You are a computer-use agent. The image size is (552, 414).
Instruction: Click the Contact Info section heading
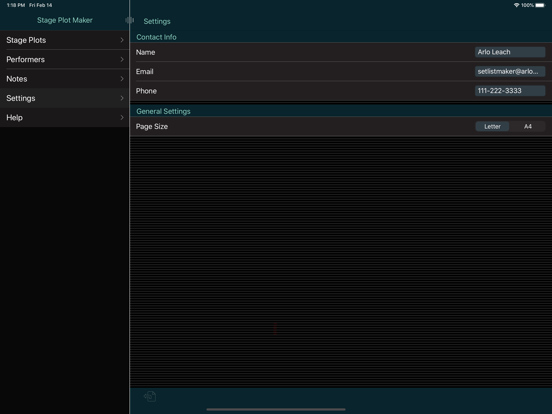[156, 37]
